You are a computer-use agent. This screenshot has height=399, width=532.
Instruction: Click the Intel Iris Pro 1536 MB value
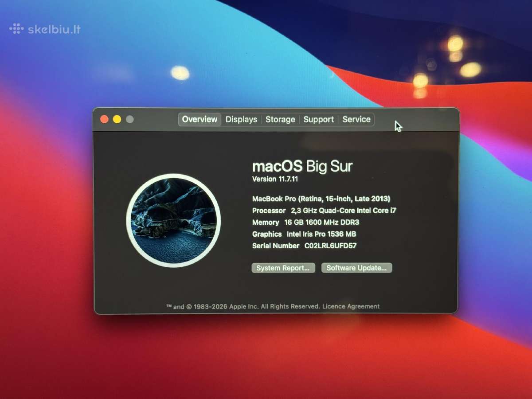321,234
